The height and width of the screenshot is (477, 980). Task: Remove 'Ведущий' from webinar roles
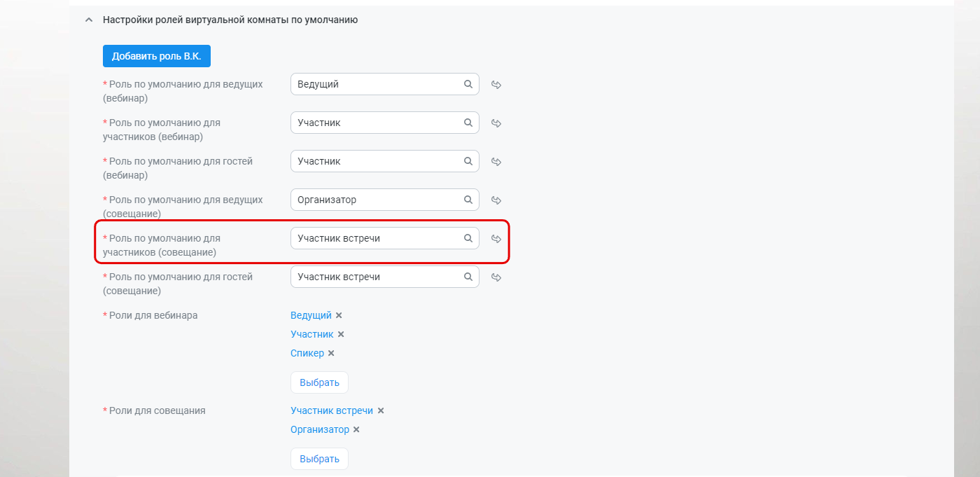[x=339, y=316]
